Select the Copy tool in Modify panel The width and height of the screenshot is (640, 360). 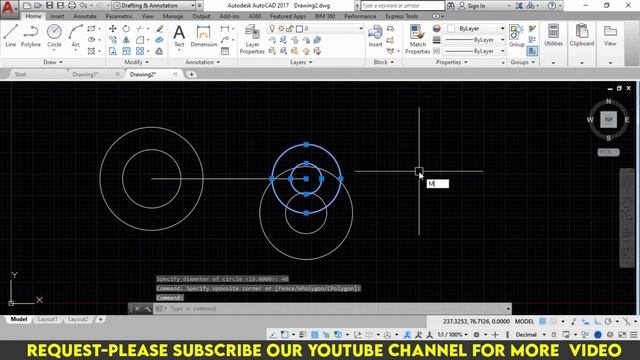click(113, 40)
